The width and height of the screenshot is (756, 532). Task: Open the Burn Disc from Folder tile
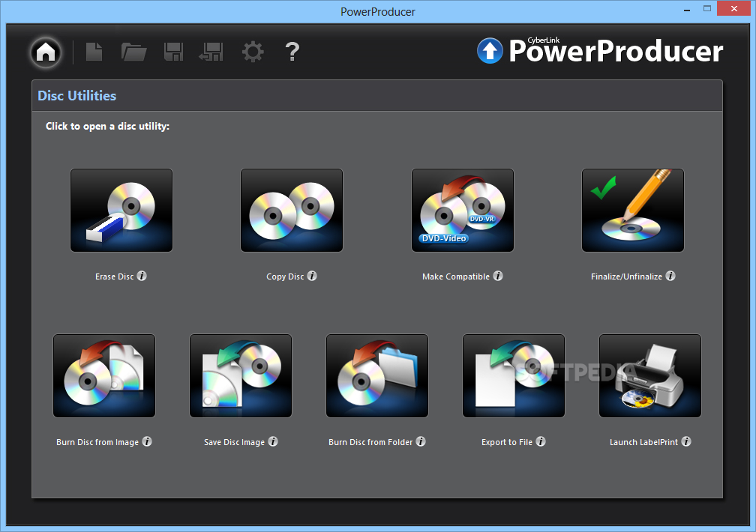tap(377, 376)
